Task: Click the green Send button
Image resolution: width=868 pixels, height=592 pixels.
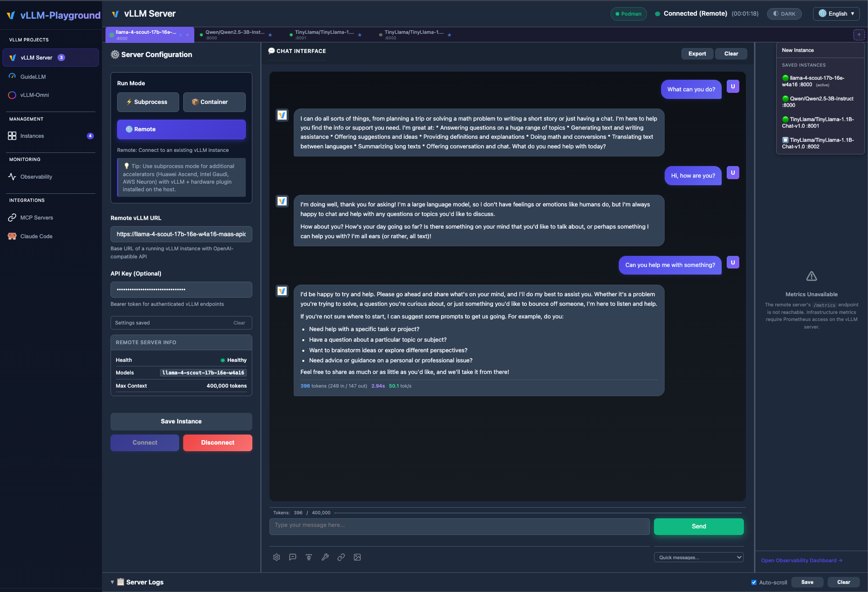Action: tap(698, 526)
